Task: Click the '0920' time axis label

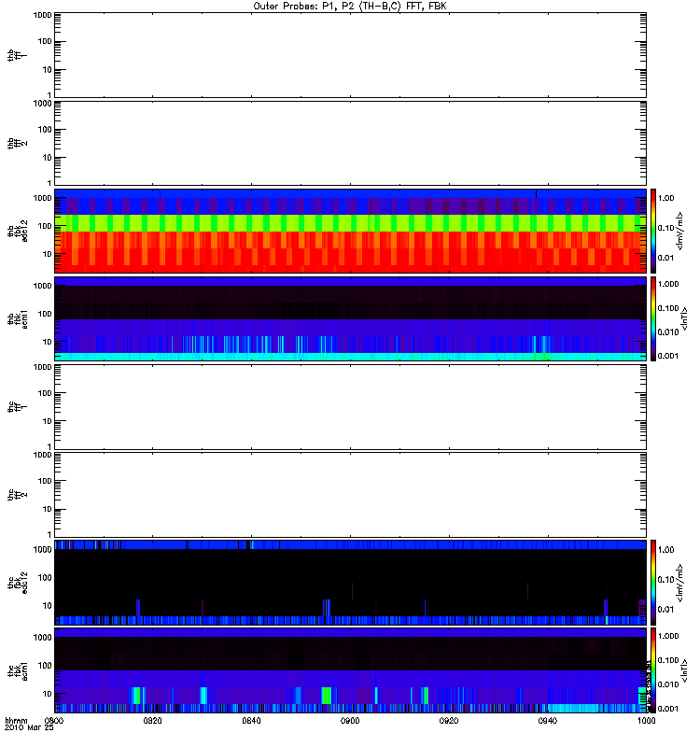Action: pos(449,721)
